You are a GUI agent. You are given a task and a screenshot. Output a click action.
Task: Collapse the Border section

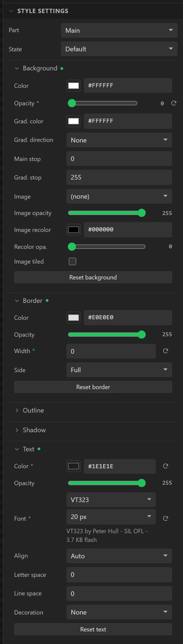[17, 301]
